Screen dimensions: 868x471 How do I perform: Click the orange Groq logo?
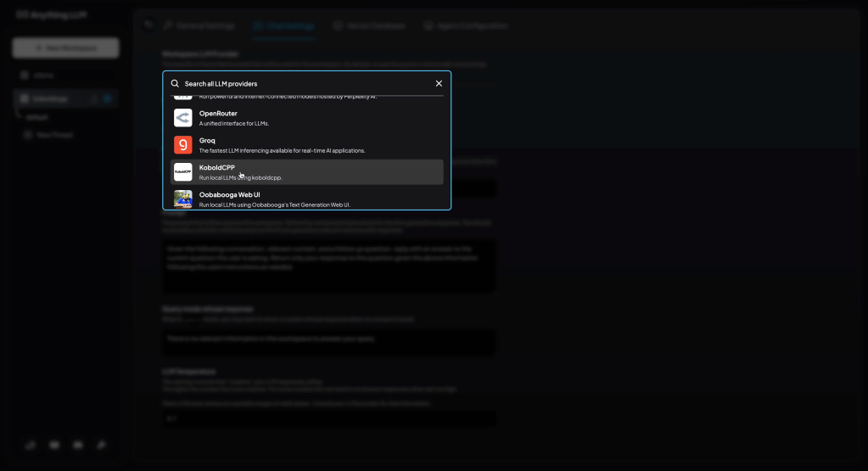pos(183,145)
